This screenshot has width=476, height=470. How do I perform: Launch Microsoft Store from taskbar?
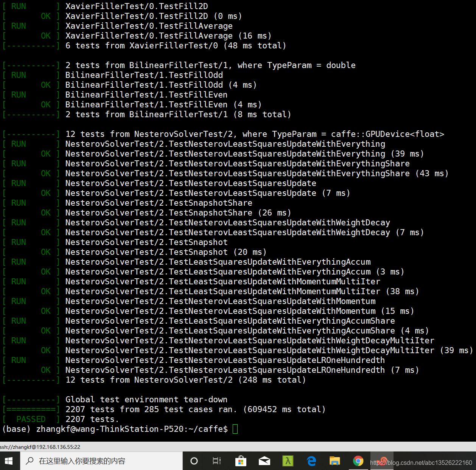[241, 461]
